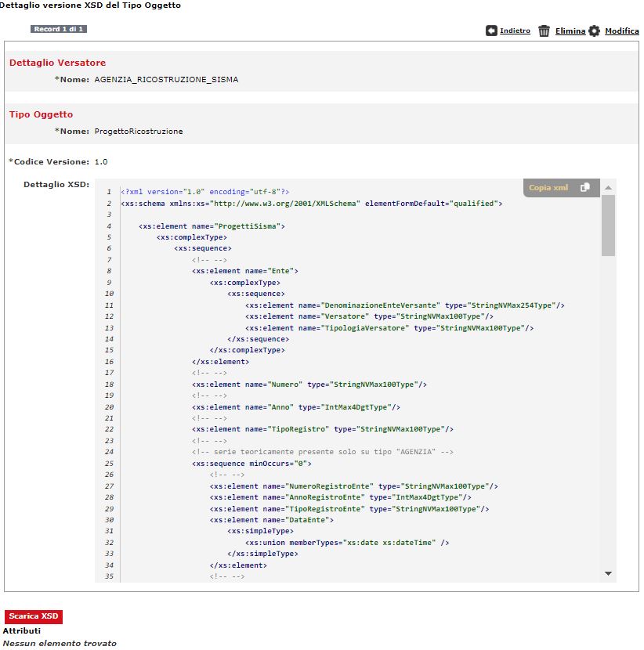Download the schema with Scarica XSD

34,616
